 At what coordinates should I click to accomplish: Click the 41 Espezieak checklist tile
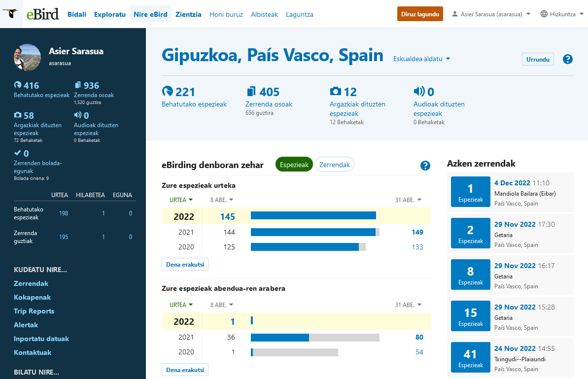point(470,357)
